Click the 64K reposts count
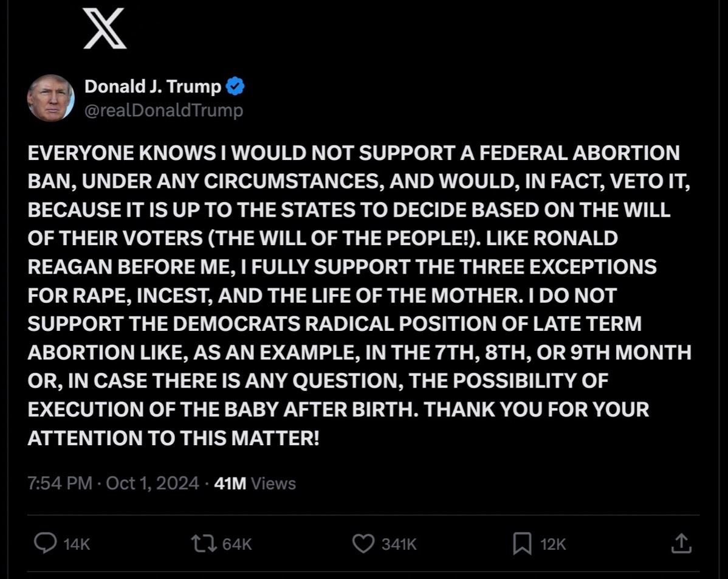Viewport: 728px width, 579px height. pyautogui.click(x=236, y=544)
